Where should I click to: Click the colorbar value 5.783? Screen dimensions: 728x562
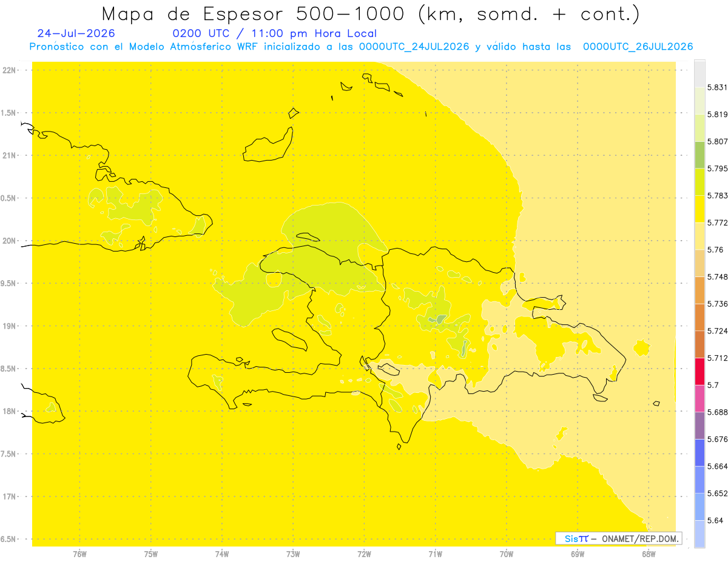coord(717,195)
